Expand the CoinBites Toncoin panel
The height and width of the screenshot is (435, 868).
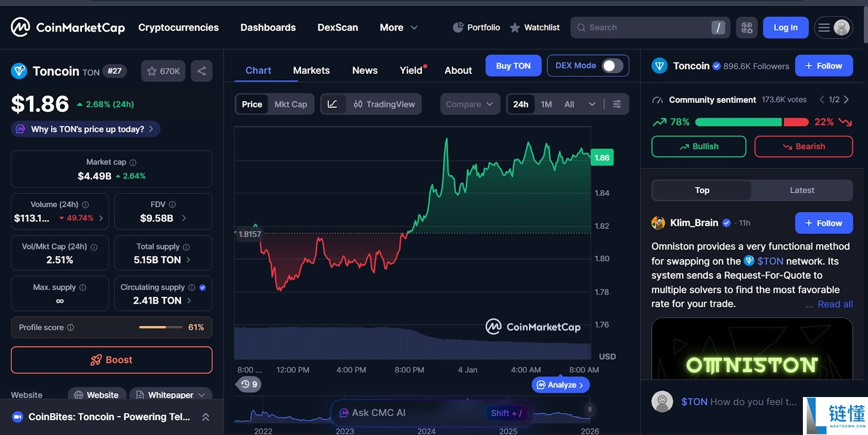click(x=206, y=417)
